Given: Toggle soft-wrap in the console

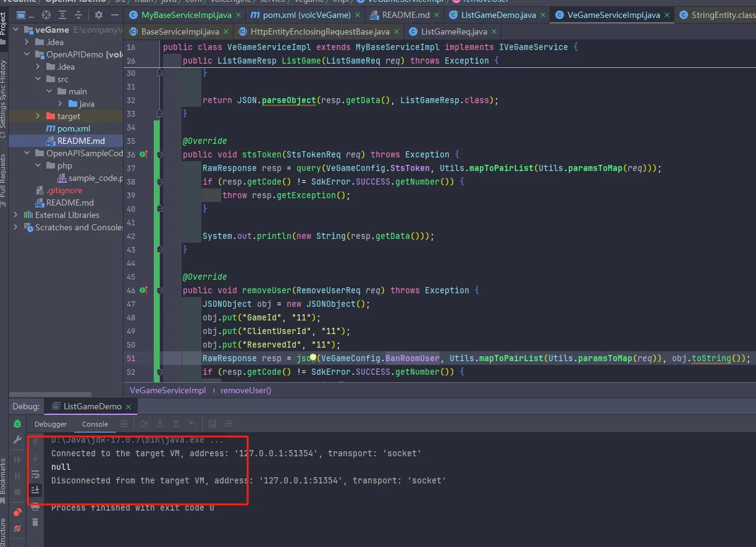Looking at the screenshot, I should point(35,474).
